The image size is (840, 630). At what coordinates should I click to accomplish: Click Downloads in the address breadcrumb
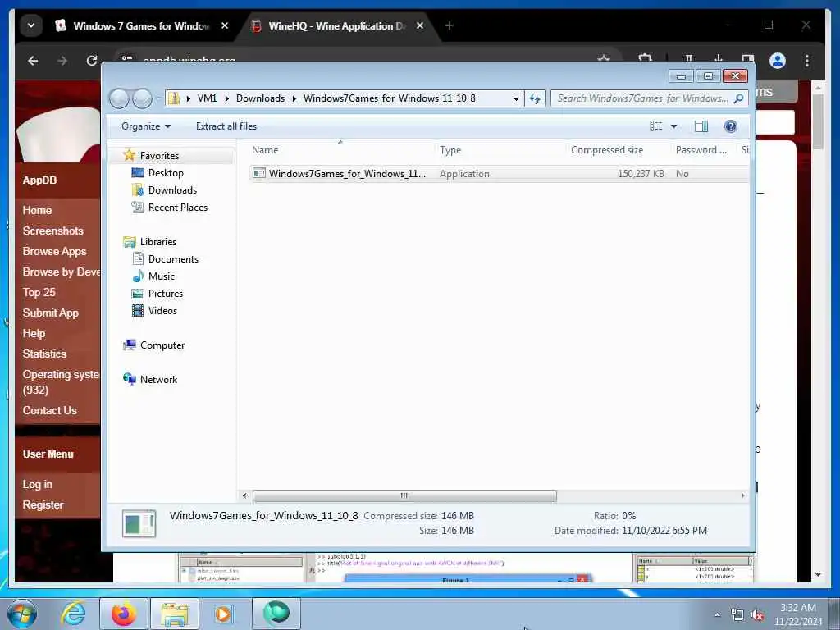(x=260, y=98)
